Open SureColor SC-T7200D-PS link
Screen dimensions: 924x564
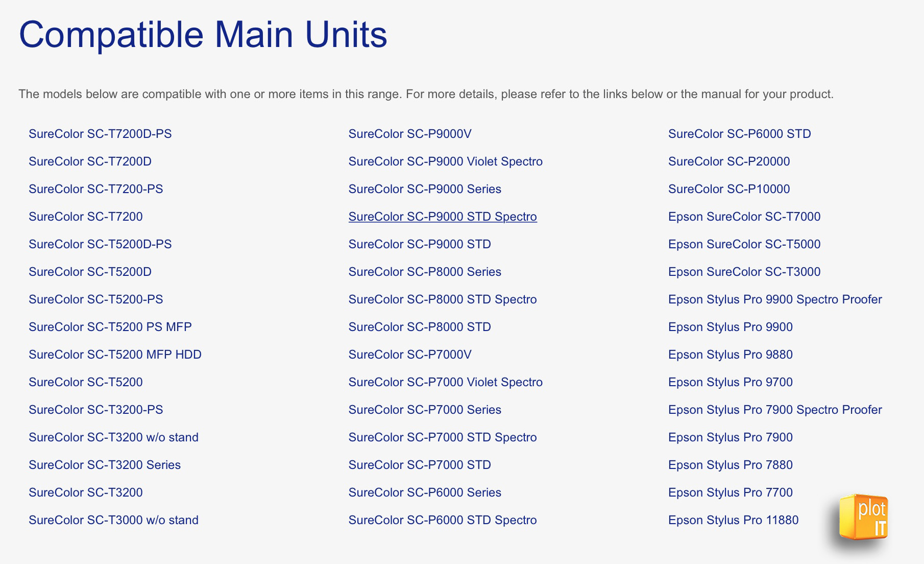tap(100, 134)
